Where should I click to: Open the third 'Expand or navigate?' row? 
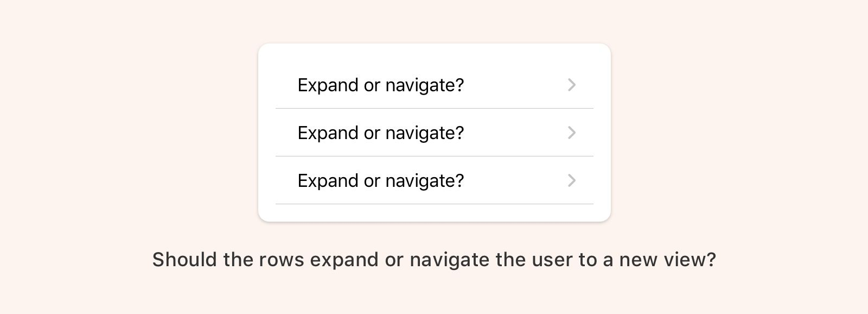point(380,181)
